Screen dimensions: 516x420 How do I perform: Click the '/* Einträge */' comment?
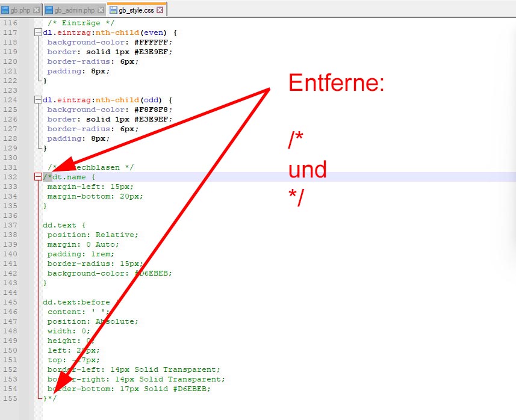(81, 23)
